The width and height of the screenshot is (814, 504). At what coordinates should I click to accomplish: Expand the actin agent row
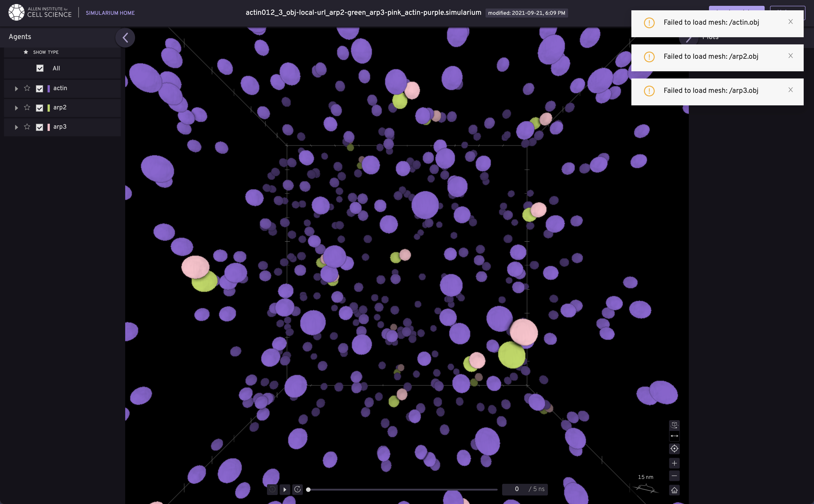[x=16, y=89]
